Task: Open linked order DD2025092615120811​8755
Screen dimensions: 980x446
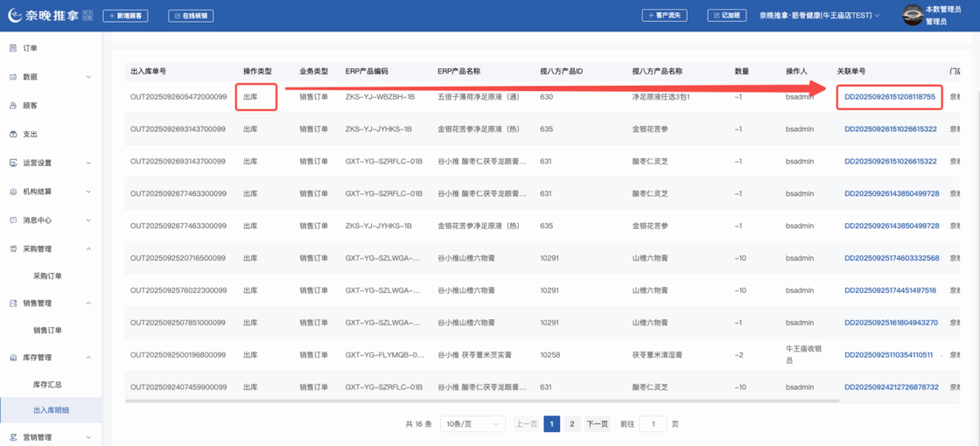Action: [x=889, y=97]
